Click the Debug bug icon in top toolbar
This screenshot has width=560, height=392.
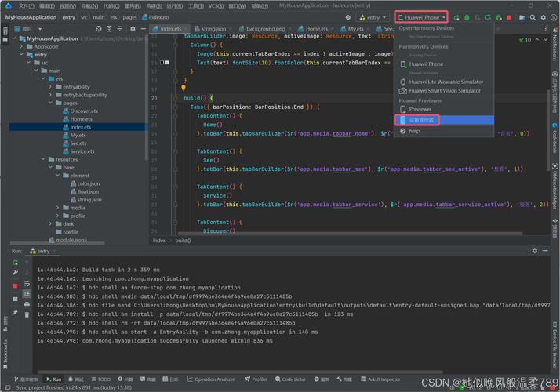click(x=467, y=17)
